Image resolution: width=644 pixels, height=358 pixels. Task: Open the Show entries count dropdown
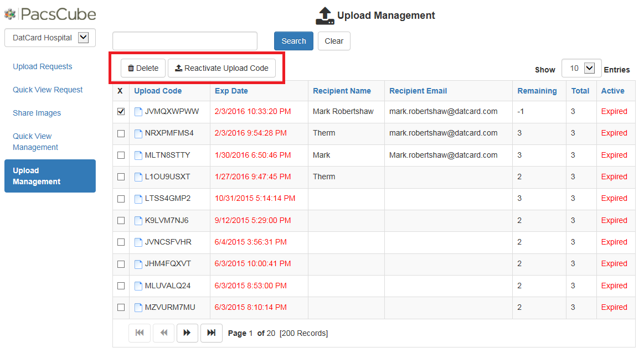tap(581, 69)
